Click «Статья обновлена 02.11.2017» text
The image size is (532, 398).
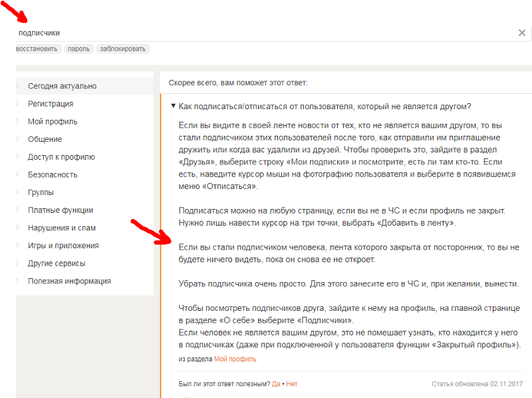click(x=477, y=384)
